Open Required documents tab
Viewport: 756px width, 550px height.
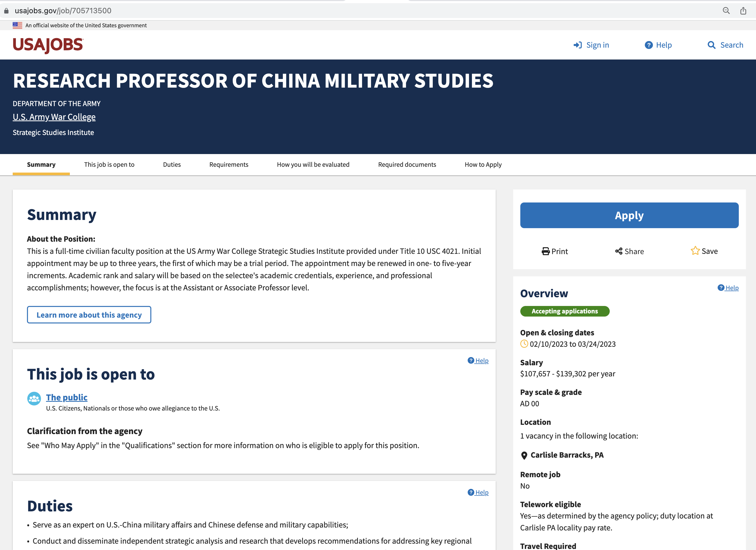pyautogui.click(x=407, y=164)
